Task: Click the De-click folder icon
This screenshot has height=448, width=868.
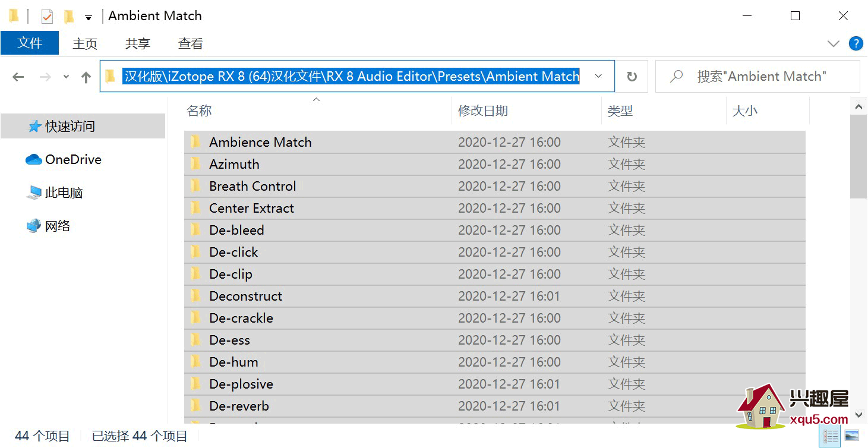Action: (x=195, y=251)
